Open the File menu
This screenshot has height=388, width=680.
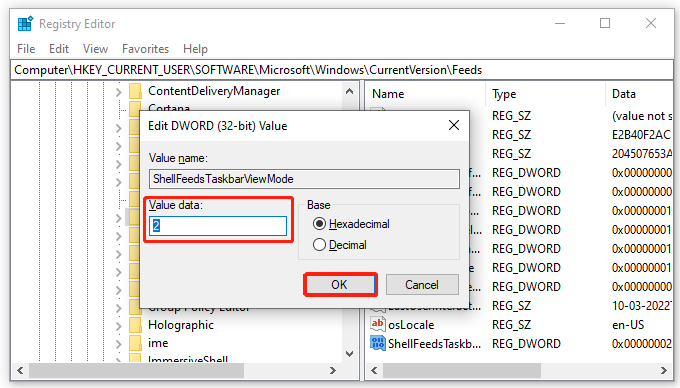(x=26, y=49)
